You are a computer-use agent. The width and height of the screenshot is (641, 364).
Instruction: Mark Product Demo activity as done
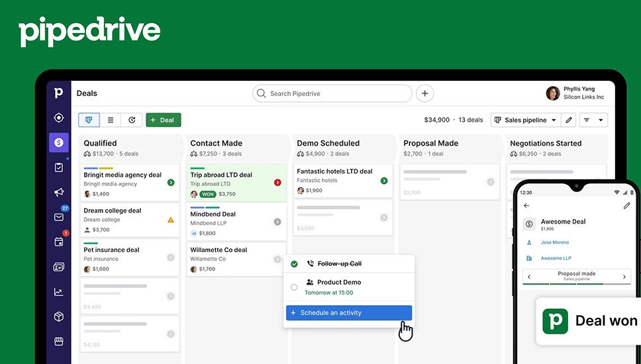point(294,287)
